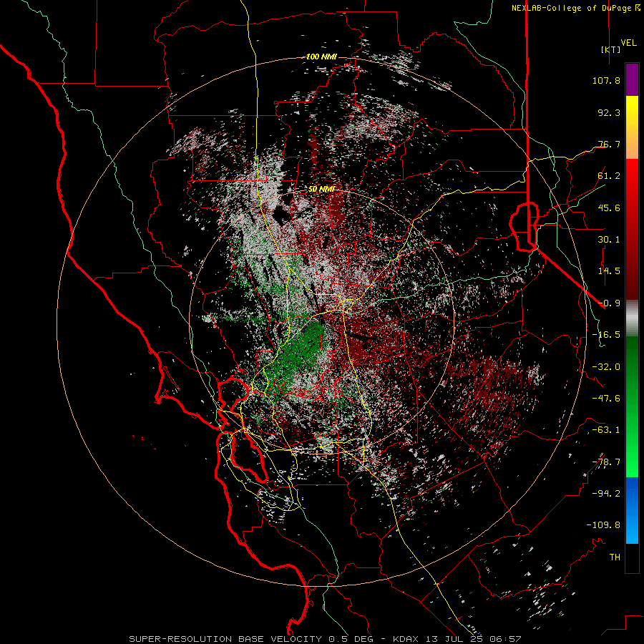Select the 107.8 scale value

click(x=606, y=80)
